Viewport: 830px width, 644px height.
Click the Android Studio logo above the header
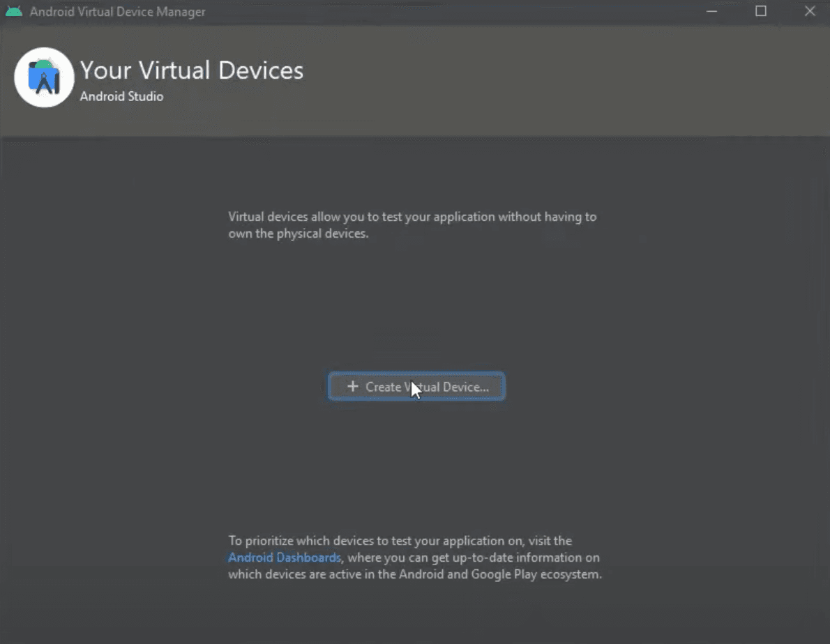(x=44, y=77)
